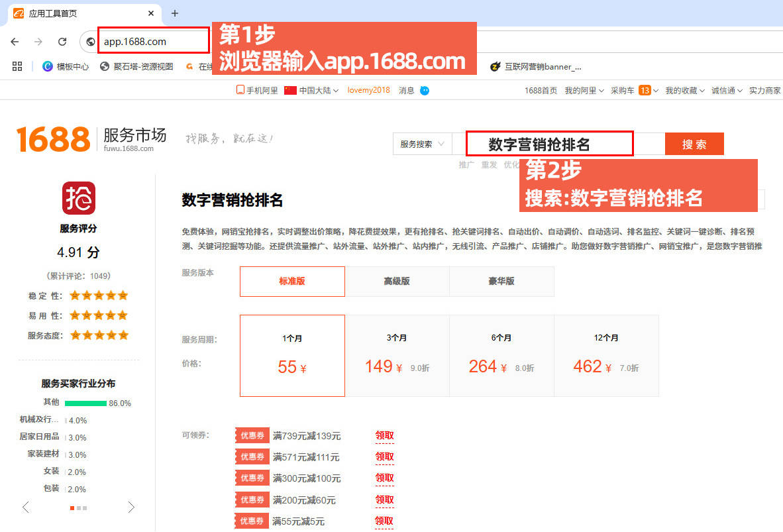Open 1688首页 in the top navigation
Image resolution: width=783 pixels, height=532 pixels.
[541, 90]
